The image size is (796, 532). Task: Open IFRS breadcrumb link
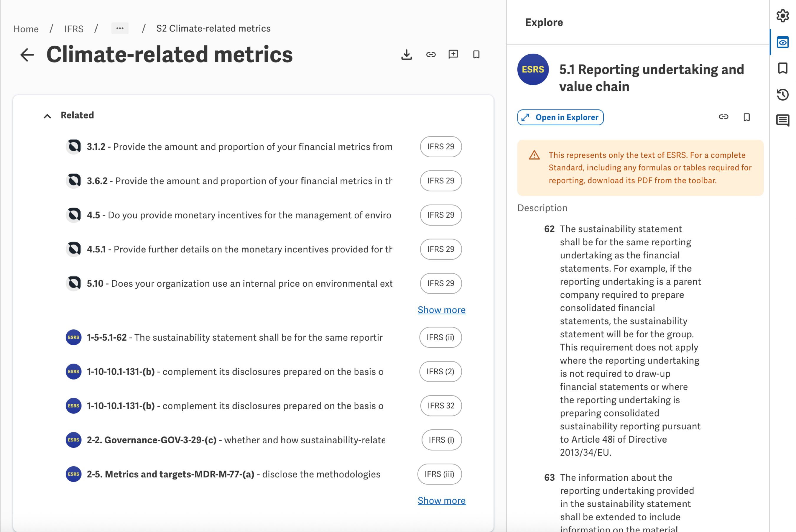click(74, 29)
